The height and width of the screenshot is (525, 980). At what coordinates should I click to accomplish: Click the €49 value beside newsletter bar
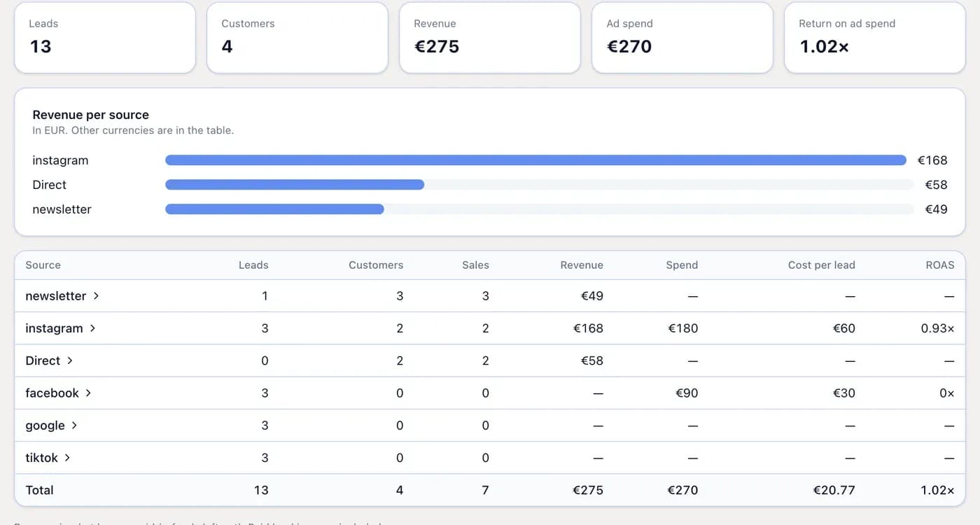coord(936,209)
